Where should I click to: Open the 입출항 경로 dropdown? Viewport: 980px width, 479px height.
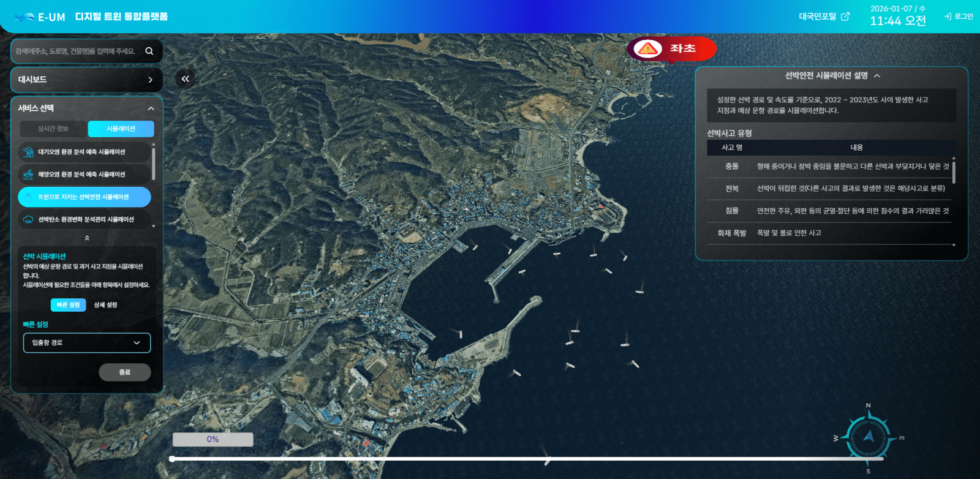87,343
